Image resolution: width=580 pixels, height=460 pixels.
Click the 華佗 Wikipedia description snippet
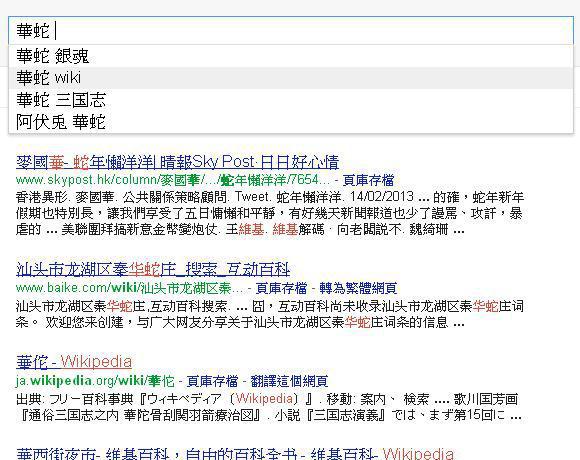click(269, 407)
